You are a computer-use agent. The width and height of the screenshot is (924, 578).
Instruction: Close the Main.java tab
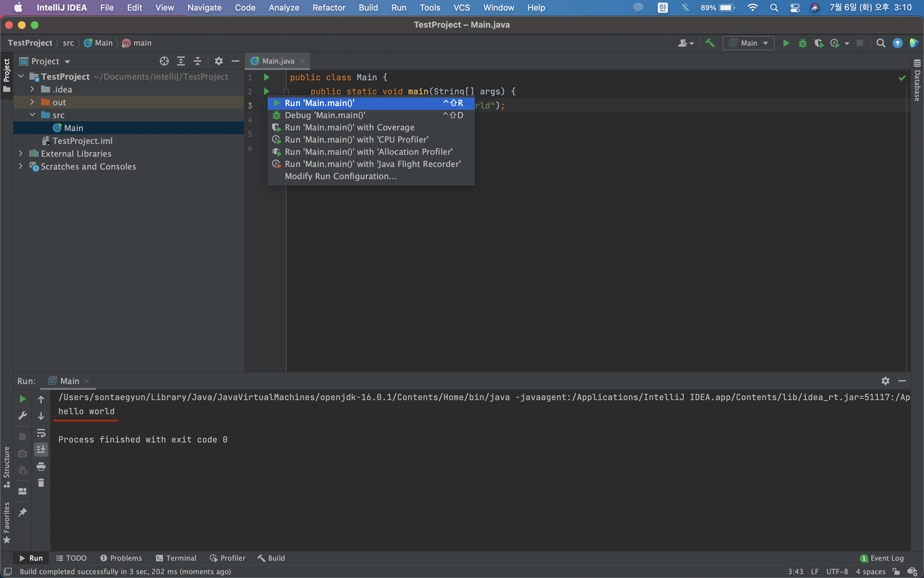pyautogui.click(x=302, y=61)
